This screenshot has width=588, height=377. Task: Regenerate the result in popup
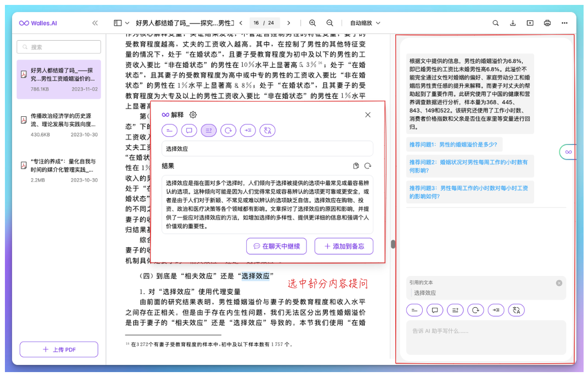pyautogui.click(x=368, y=165)
